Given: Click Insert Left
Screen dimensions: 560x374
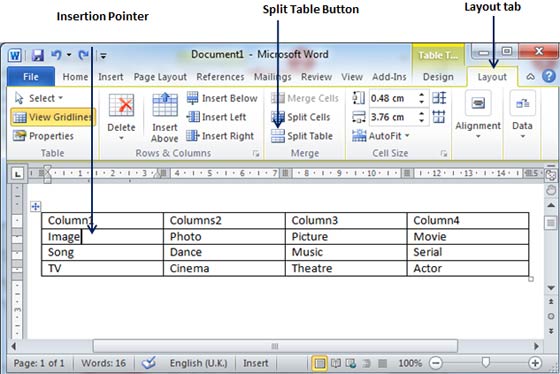Looking at the screenshot, I should tap(216, 117).
